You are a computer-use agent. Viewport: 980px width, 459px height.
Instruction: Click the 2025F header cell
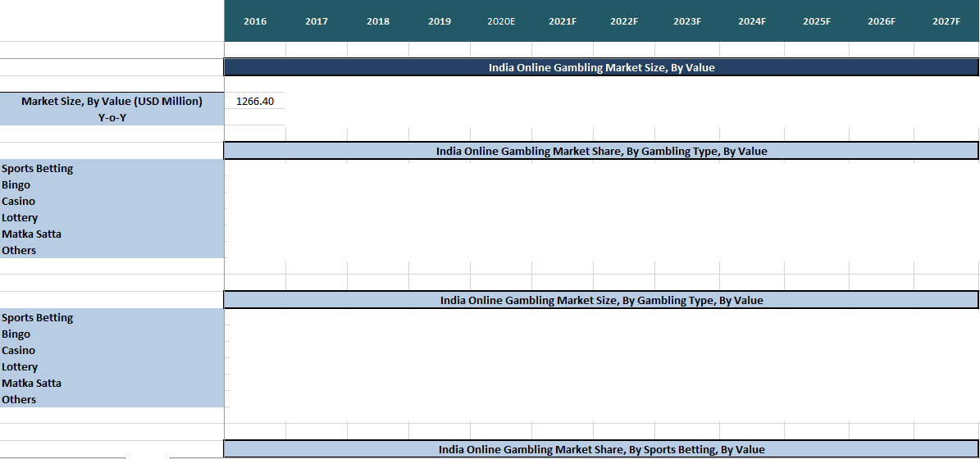(x=817, y=21)
